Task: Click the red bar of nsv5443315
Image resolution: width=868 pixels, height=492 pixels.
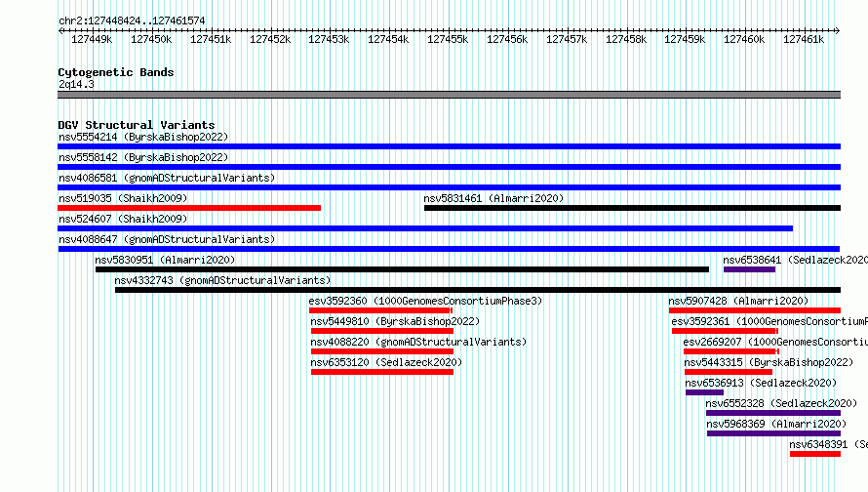Action: 729,372
